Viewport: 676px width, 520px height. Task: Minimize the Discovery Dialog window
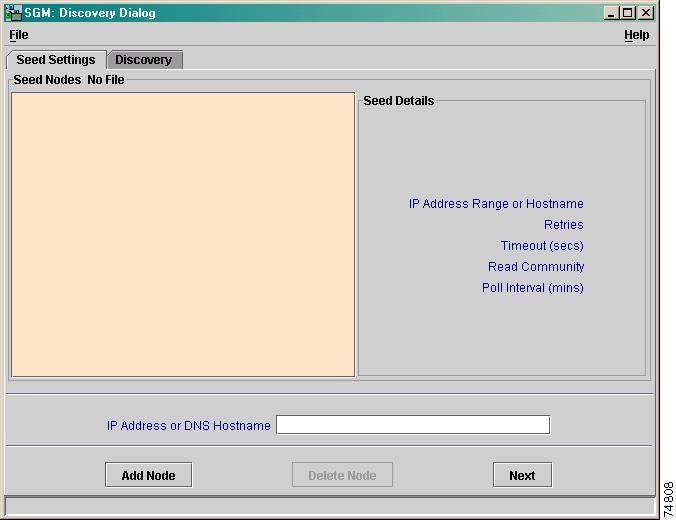click(610, 13)
